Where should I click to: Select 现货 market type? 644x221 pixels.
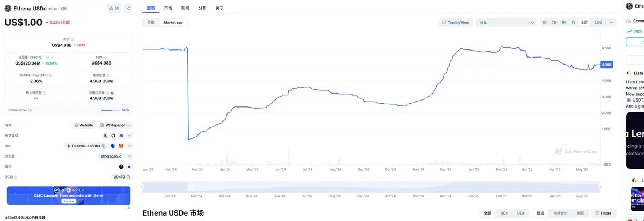pyautogui.click(x=540, y=213)
